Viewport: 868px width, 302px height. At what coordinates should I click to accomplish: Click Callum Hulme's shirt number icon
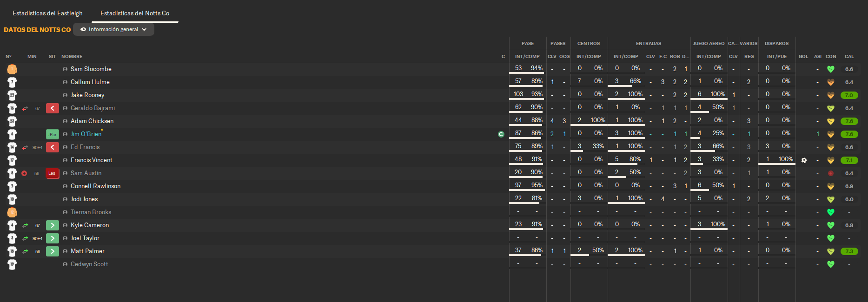coord(12,82)
